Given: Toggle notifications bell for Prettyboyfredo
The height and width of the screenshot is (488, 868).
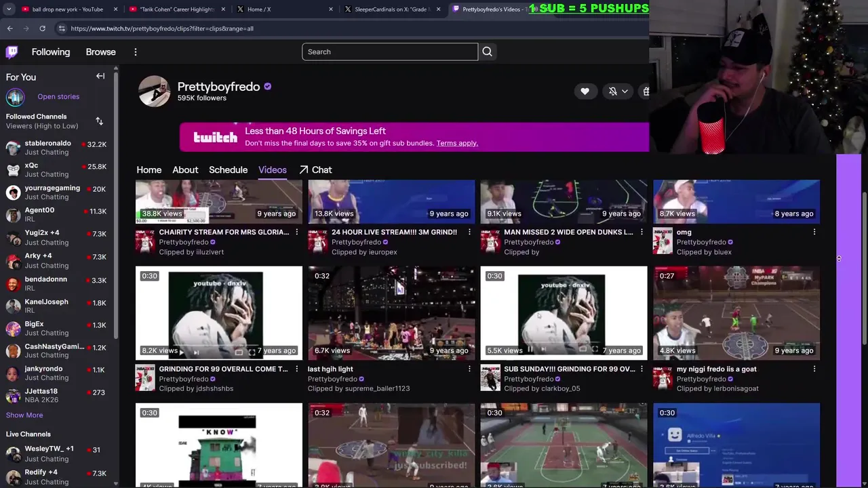Looking at the screenshot, I should (612, 91).
